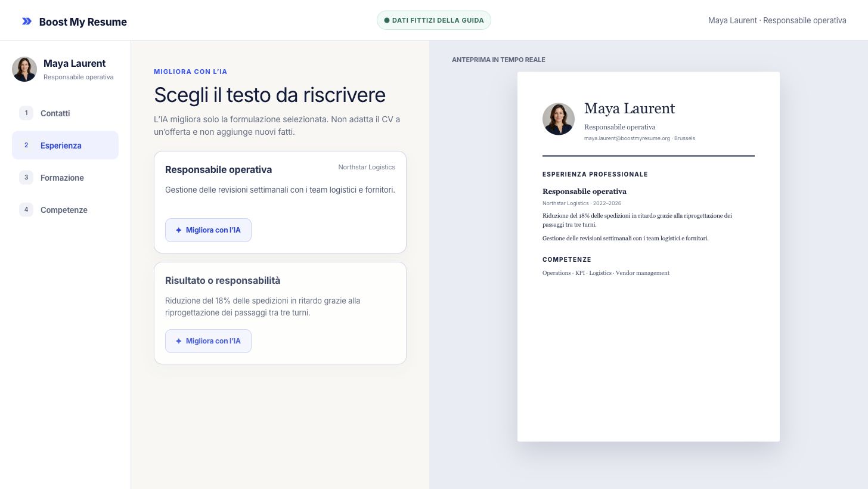Image resolution: width=868 pixels, height=489 pixels.
Task: Select the Esperienza step in sidebar
Action: coord(65,145)
